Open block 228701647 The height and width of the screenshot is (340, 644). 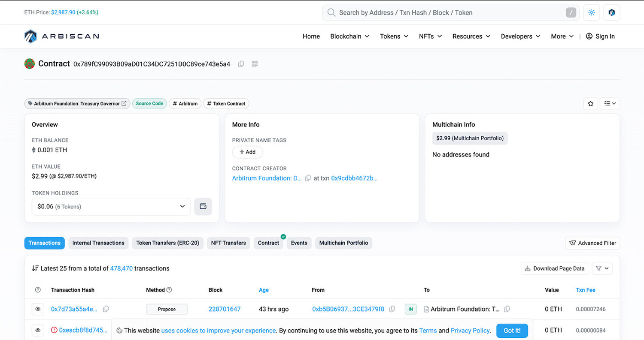(x=225, y=309)
